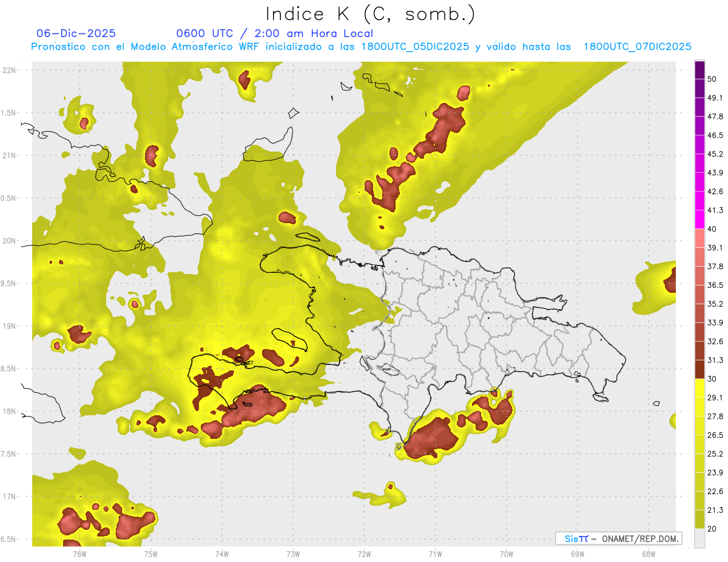Click the "70W" longitude axis label
The image size is (728, 562).
pos(506,554)
